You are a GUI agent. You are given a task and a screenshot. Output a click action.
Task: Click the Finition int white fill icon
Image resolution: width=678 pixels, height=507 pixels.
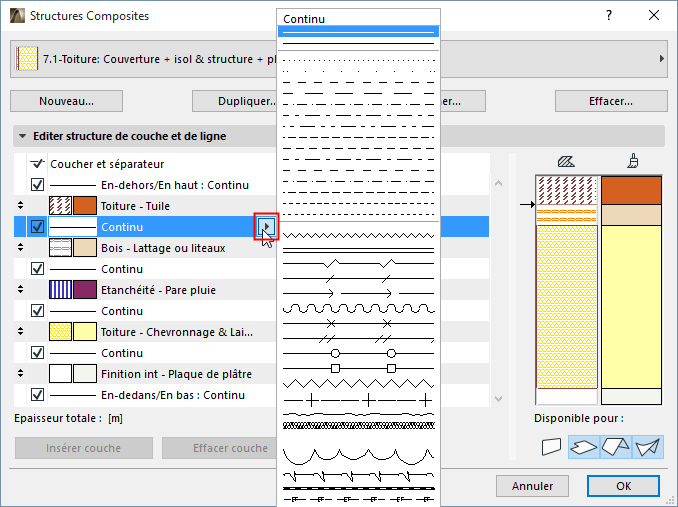60,373
